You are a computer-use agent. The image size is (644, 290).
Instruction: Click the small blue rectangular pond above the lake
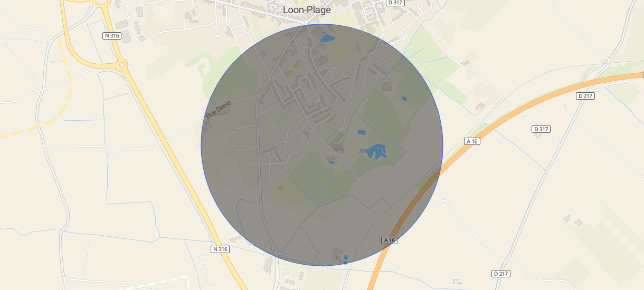pos(362,132)
